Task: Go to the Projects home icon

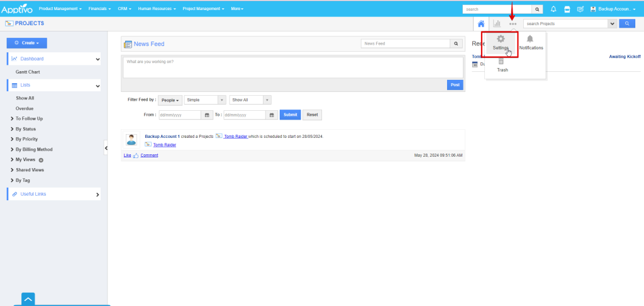Action: pos(481,23)
